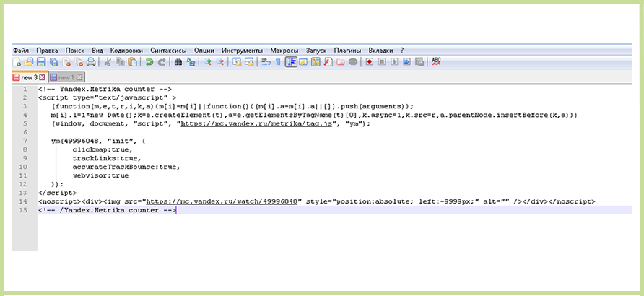644x296 pixels.
Task: Toggle word wrap toolbar icon
Action: [x=266, y=62]
